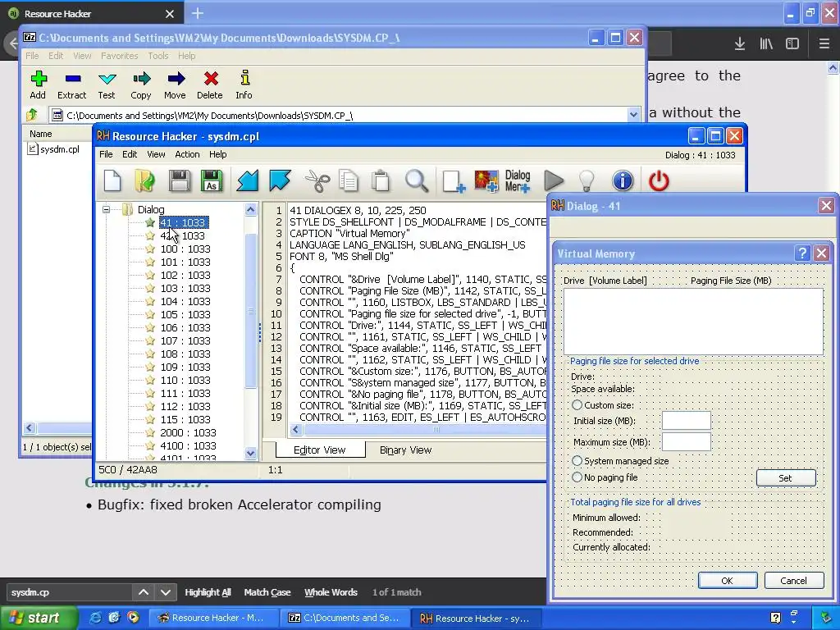Image resolution: width=840 pixels, height=630 pixels.
Task: Collapse the Dialog tree folder
Action: tap(106, 209)
